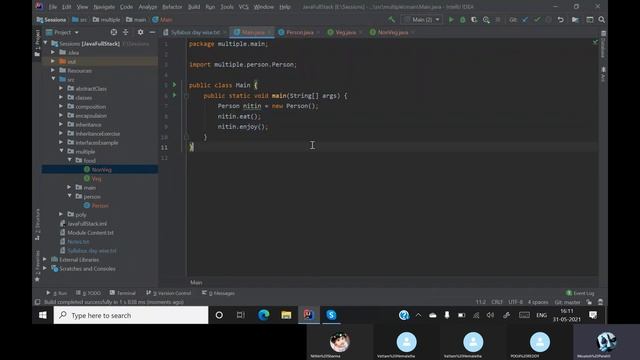Screen dimensions: 640x360
Task: Select Person class in project tree
Action: tap(100, 205)
